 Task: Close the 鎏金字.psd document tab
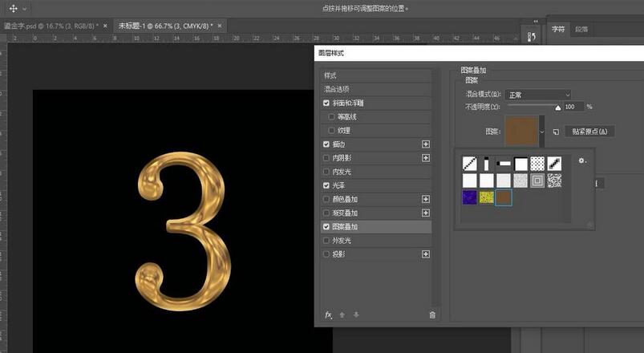[x=105, y=26]
